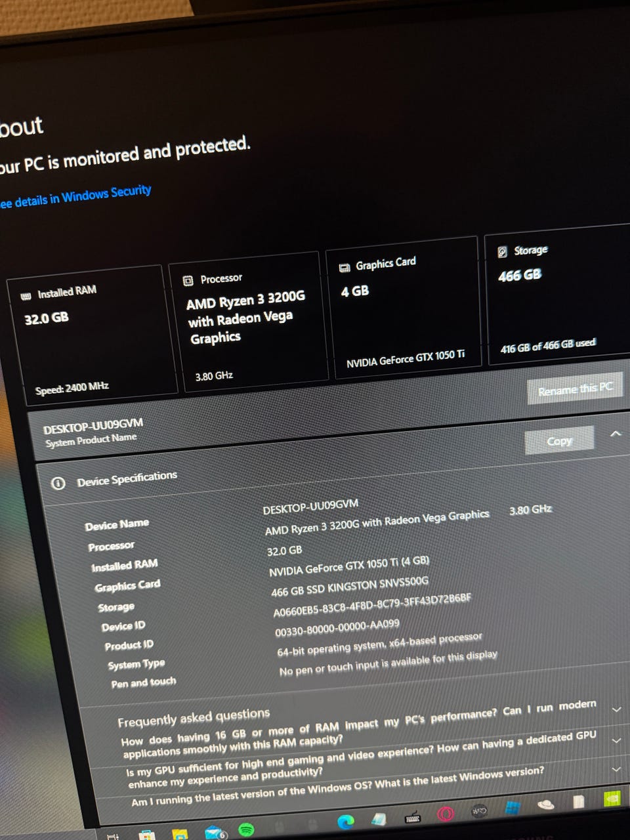Copy the device specifications
This screenshot has height=840, width=630.
pyautogui.click(x=560, y=440)
